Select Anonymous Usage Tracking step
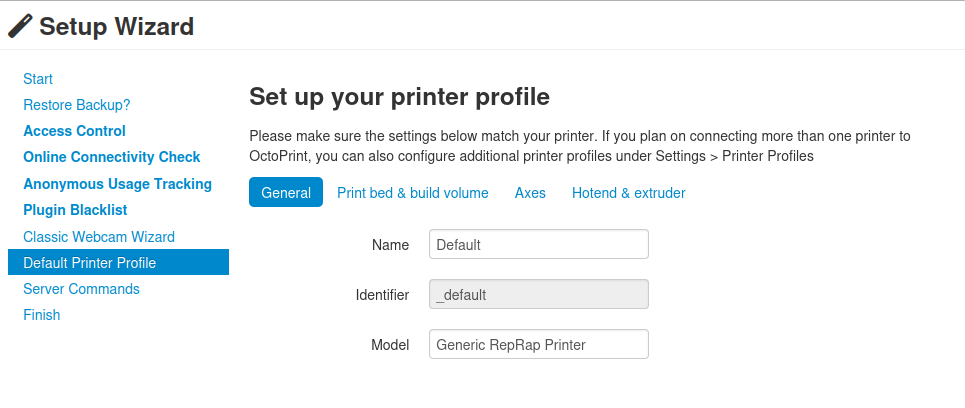The width and height of the screenshot is (965, 408). 118,184
